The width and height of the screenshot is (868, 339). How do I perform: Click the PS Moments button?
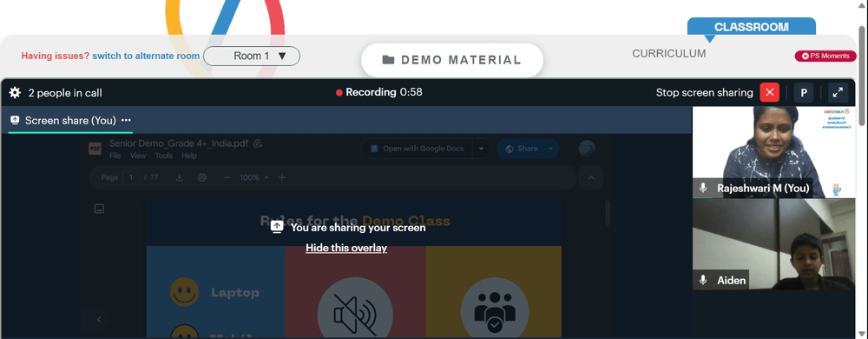point(825,56)
